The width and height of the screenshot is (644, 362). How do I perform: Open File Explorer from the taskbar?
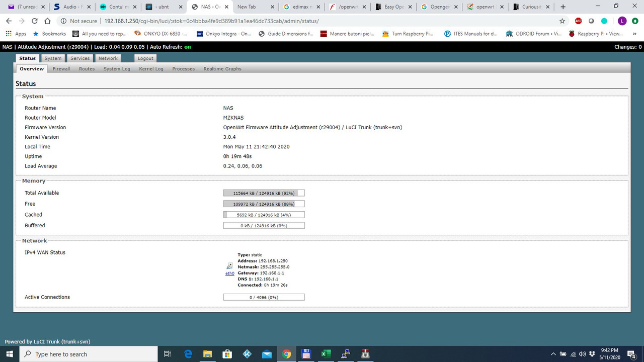click(x=208, y=354)
